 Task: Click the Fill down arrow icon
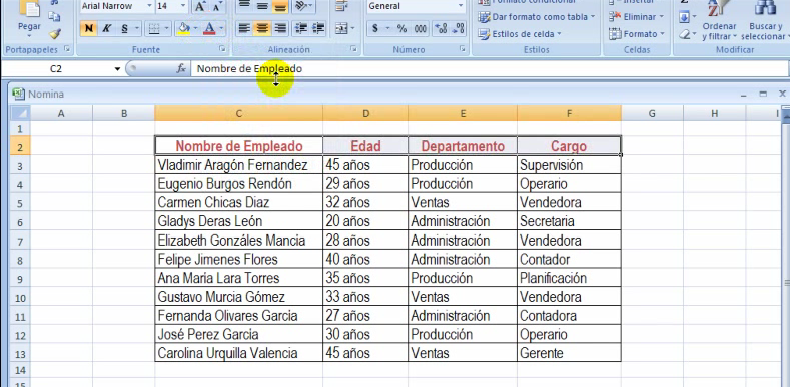(685, 17)
